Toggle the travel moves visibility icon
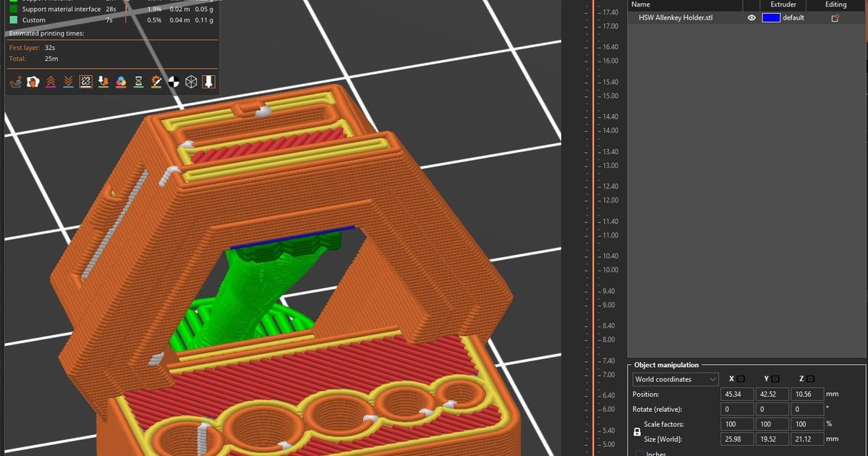 click(x=15, y=83)
